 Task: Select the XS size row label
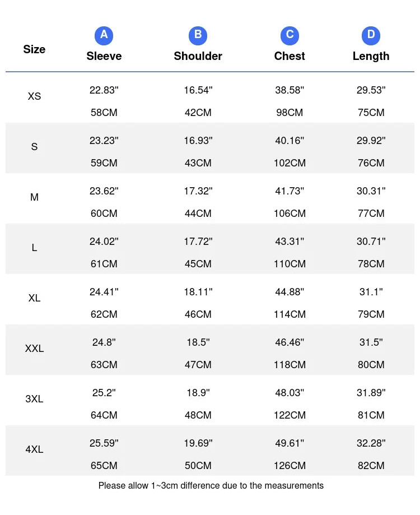point(34,96)
